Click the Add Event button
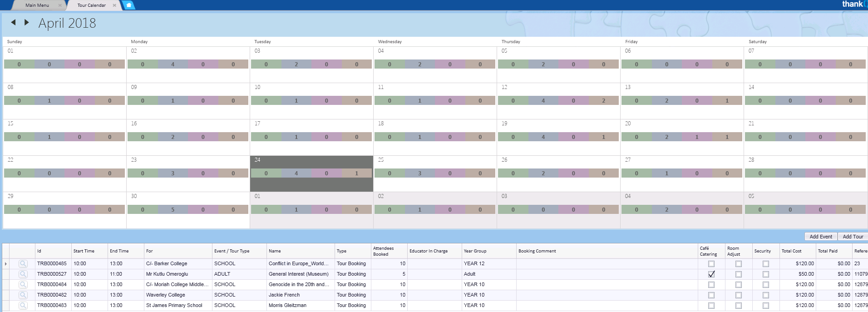 [x=821, y=237]
